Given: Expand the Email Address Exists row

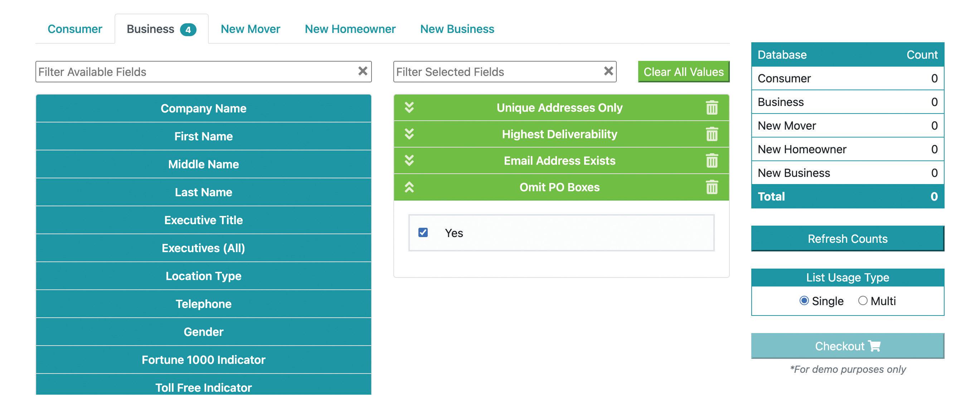Looking at the screenshot, I should coord(409,160).
